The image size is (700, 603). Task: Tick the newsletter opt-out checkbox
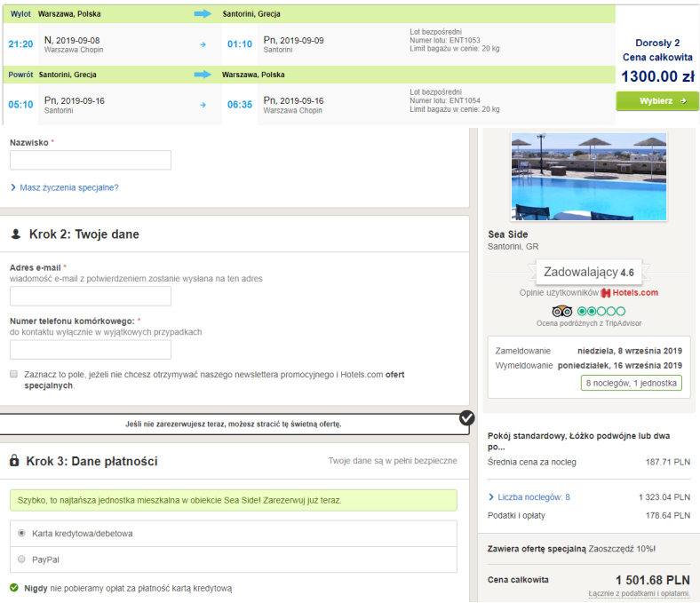(x=14, y=375)
